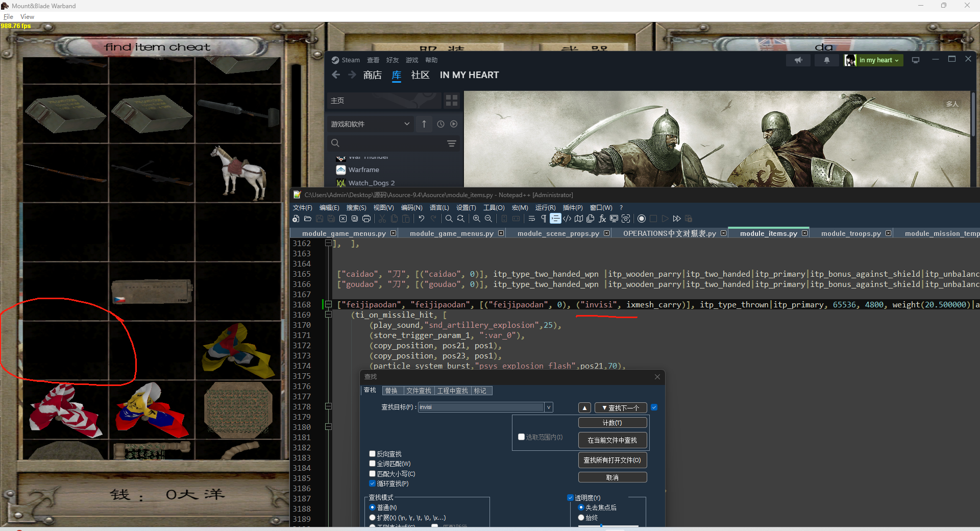The image size is (980, 531).
Task: Click the find previous up-arrow button
Action: click(584, 408)
